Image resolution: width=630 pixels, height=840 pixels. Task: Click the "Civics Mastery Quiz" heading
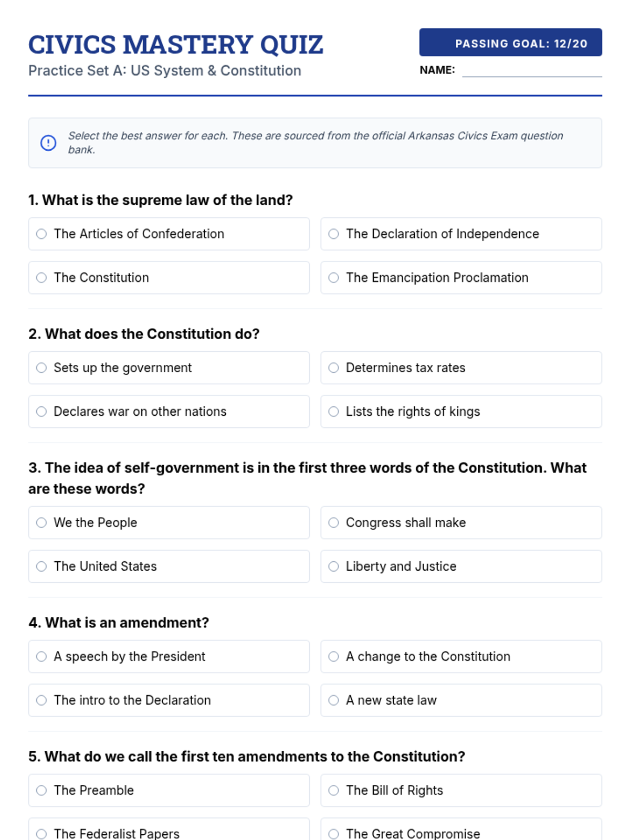tap(175, 45)
